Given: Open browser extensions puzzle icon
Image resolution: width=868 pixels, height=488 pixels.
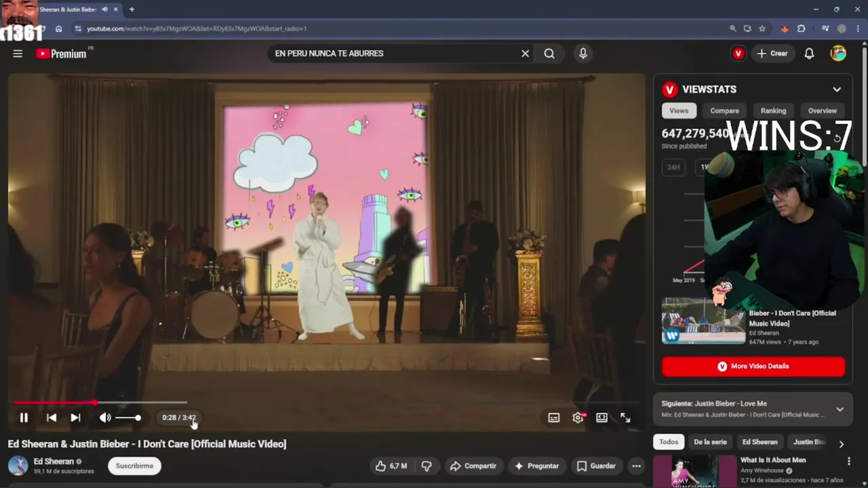Looking at the screenshot, I should pos(802,28).
